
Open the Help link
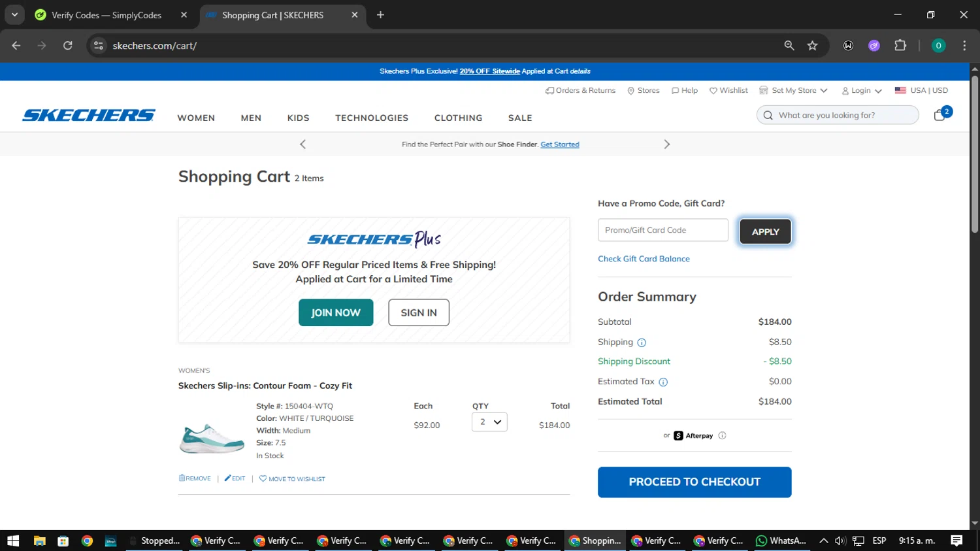coord(684,91)
